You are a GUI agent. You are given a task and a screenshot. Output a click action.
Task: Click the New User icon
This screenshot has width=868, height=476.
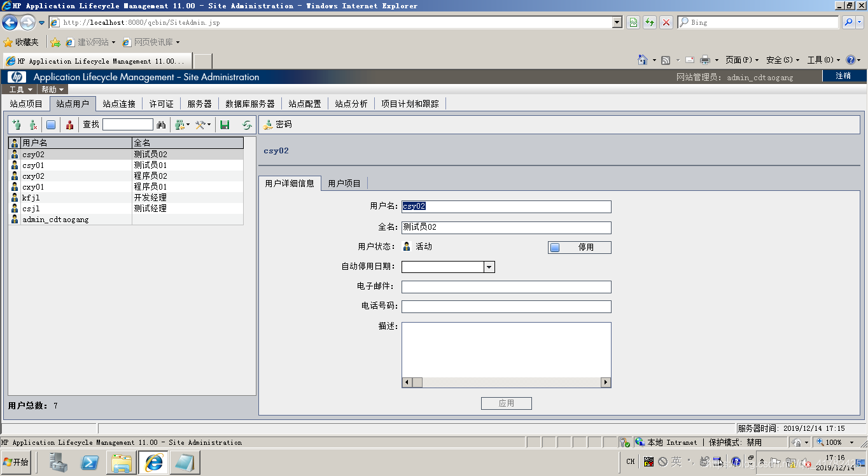tap(17, 125)
